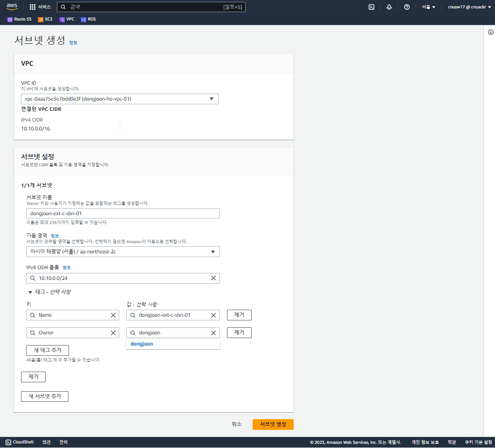The image size is (495, 448).
Task: Select the 10.10.0.0/16 VPC CIDR text
Action: click(x=35, y=129)
